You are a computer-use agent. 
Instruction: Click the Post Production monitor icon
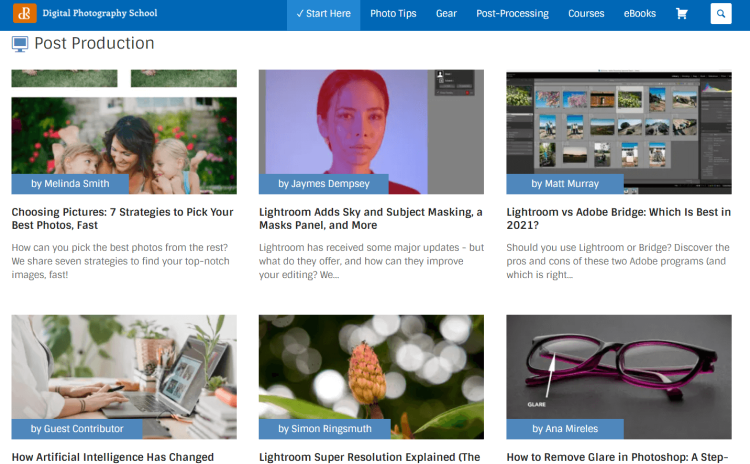point(20,44)
